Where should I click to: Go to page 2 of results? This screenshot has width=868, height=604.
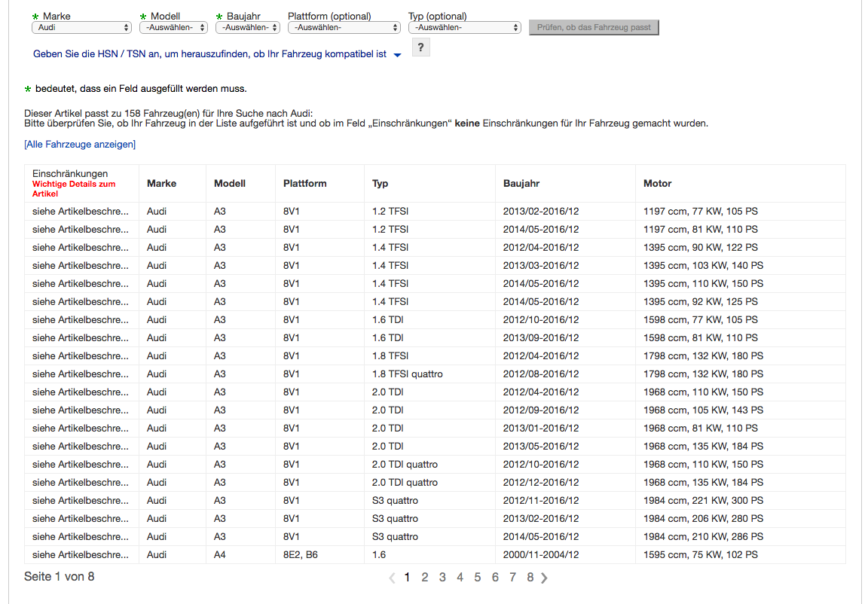(x=424, y=578)
